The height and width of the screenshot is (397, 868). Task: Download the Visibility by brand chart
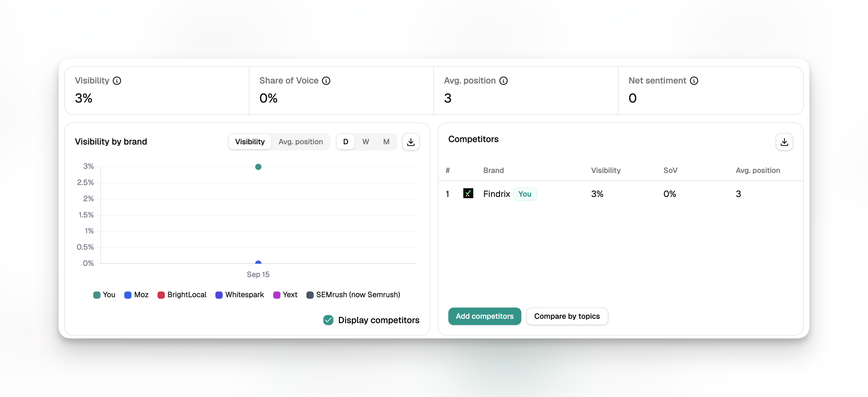click(411, 142)
